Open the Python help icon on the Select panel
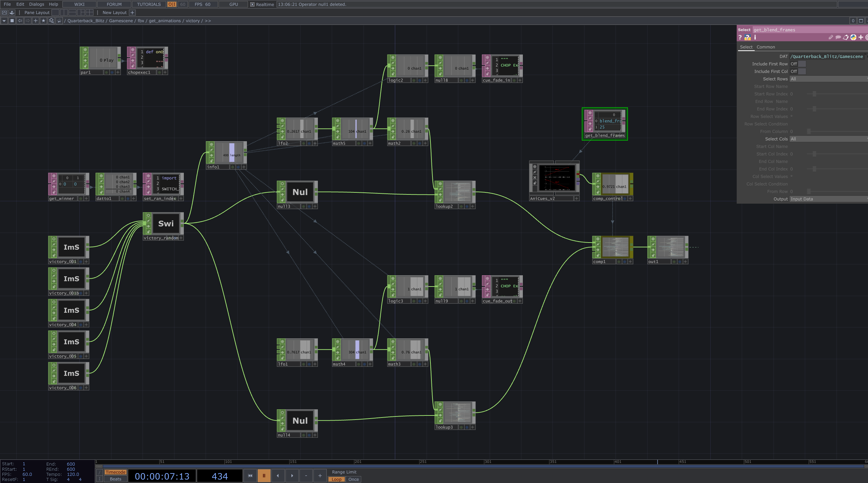 tap(748, 38)
